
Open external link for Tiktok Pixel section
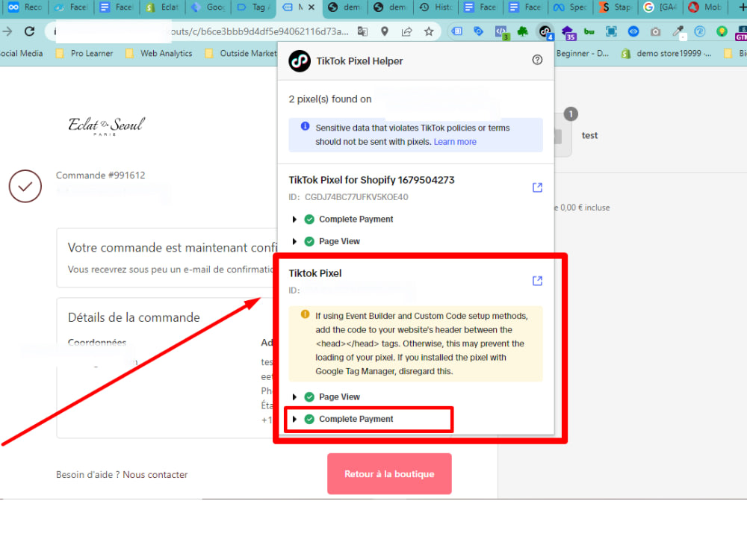coord(537,281)
